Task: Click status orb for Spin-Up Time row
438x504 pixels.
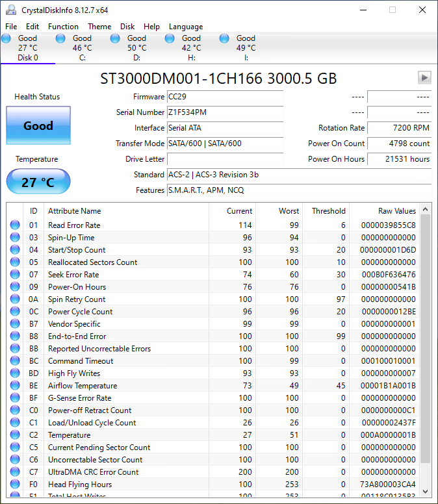Action: 15,237
